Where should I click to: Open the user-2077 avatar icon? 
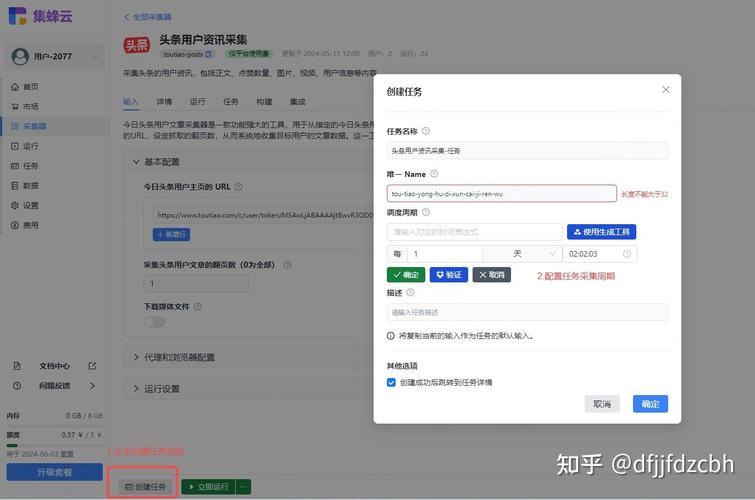tap(20, 56)
